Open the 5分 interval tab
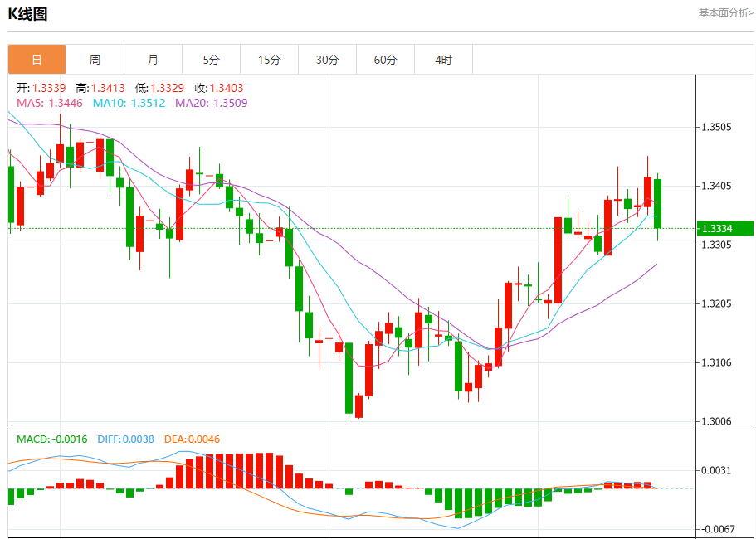756x539 pixels. point(211,60)
